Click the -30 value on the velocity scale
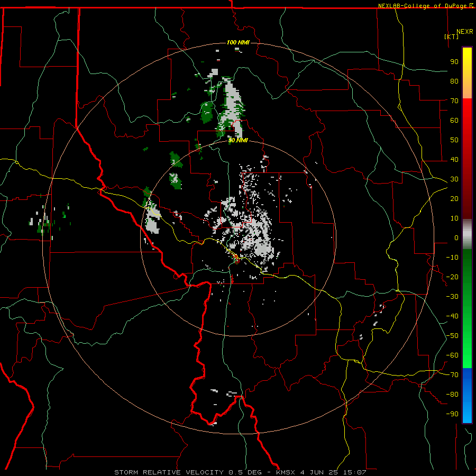This screenshot has height=476, width=476. [452, 297]
